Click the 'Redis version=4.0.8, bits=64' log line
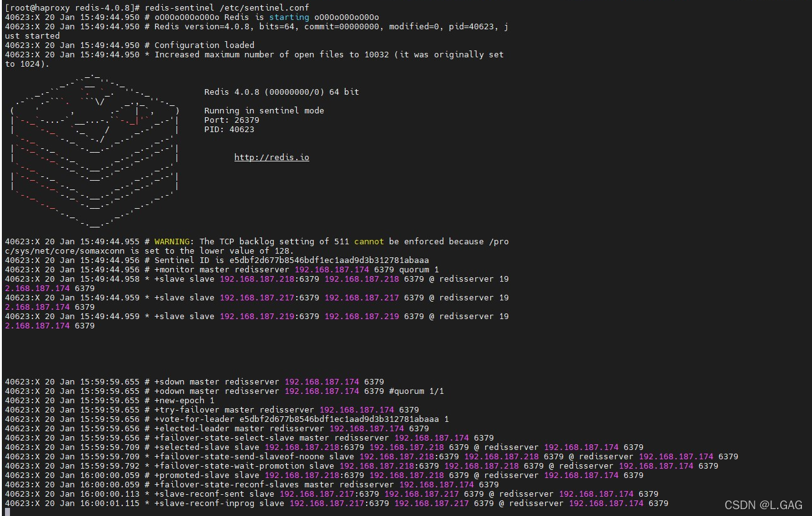Screen dimensions: 812x516 [256, 31]
